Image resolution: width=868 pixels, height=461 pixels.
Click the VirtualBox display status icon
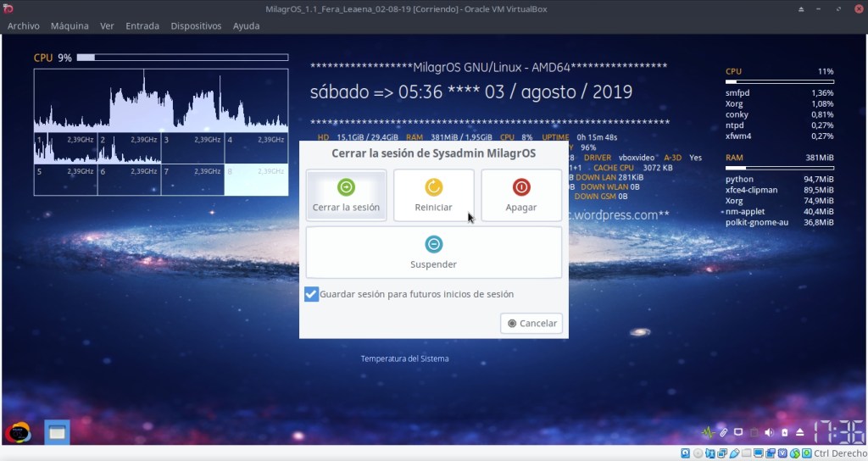point(759,453)
